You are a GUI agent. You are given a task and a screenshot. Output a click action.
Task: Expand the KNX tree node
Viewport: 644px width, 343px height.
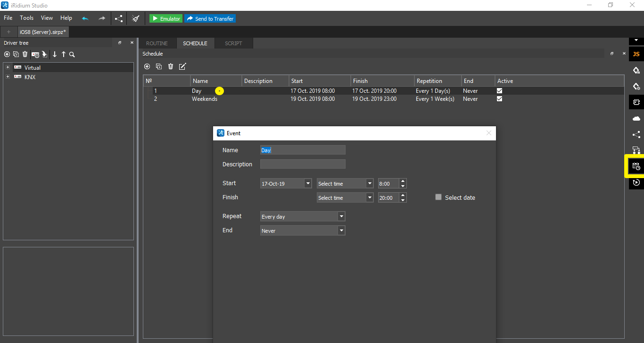(x=7, y=77)
